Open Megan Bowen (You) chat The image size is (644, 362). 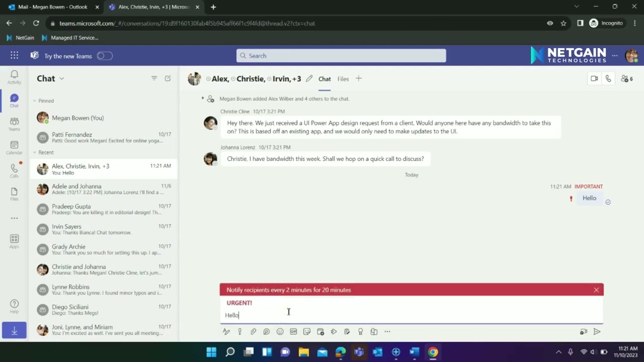[104, 118]
